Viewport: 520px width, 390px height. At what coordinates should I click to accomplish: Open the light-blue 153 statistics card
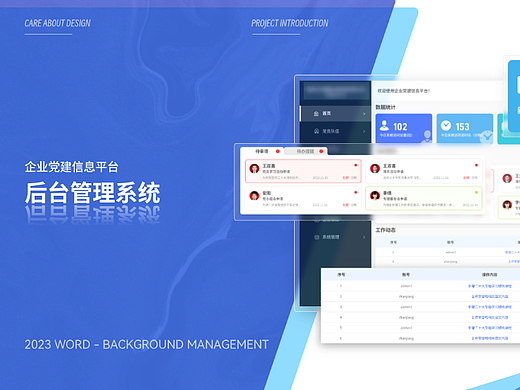click(x=465, y=129)
